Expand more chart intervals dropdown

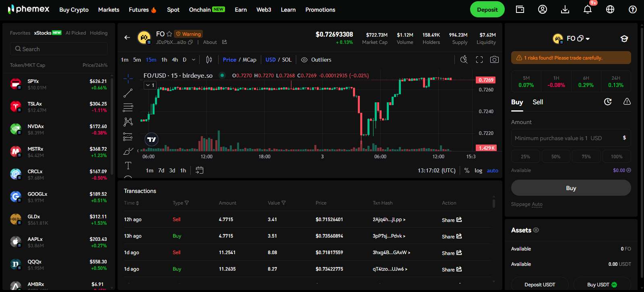(194, 60)
